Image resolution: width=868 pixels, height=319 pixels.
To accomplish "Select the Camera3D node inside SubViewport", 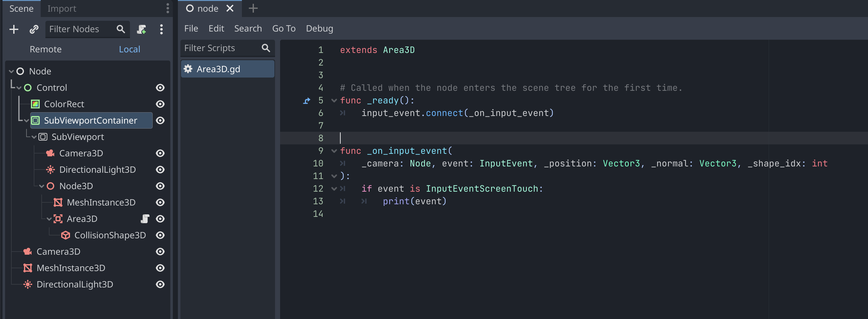I will pos(81,153).
